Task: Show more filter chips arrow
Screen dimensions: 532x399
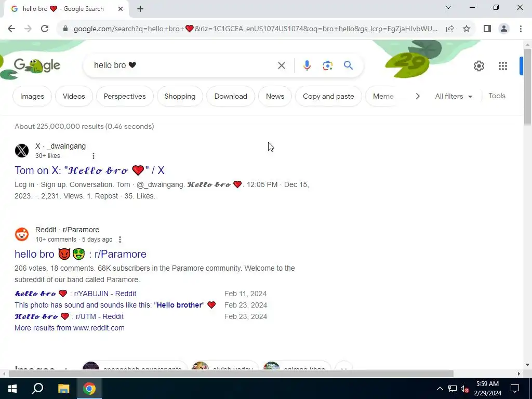Action: (x=418, y=96)
